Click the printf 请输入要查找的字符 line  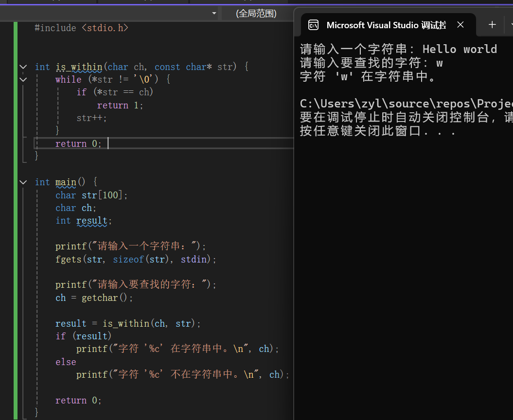coord(136,284)
